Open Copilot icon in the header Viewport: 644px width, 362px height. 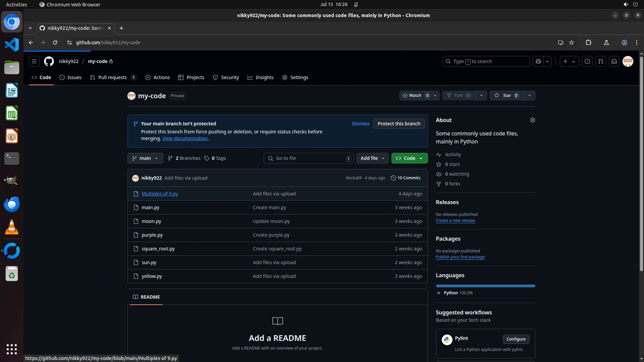click(x=538, y=61)
